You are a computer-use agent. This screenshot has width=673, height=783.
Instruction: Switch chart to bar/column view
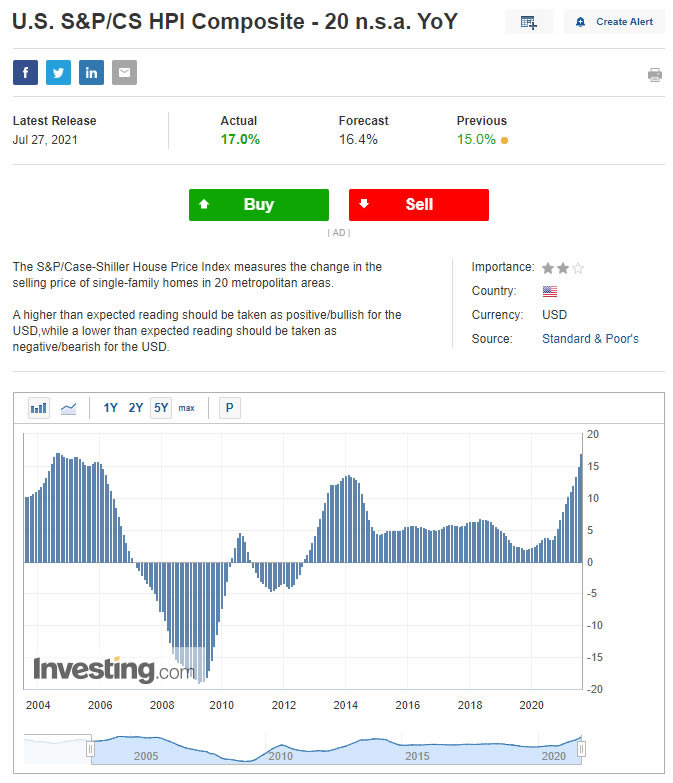point(39,408)
